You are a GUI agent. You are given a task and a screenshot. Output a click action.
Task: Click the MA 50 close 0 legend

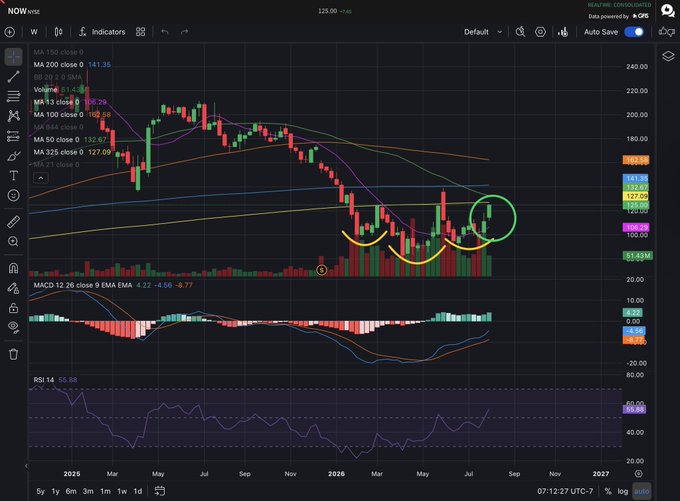point(56,140)
